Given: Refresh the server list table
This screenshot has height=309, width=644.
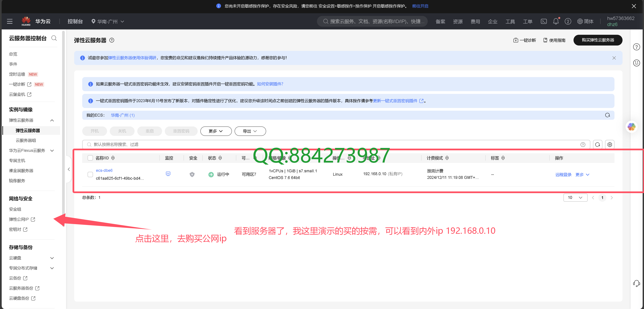Looking at the screenshot, I should coord(598,144).
